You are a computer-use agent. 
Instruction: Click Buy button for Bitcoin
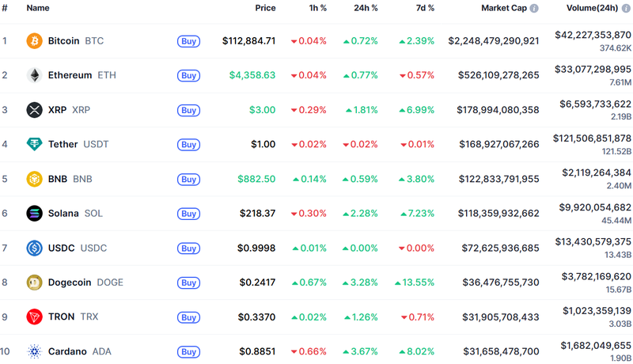pos(188,41)
